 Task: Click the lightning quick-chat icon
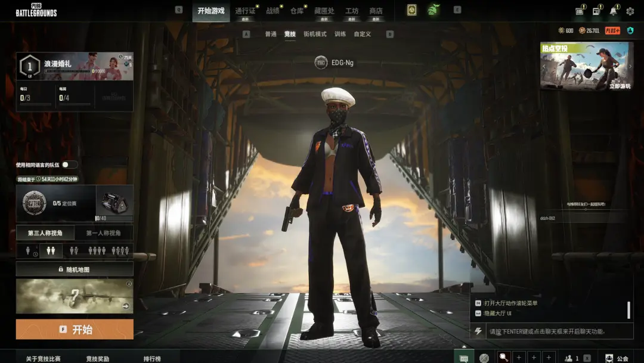click(x=478, y=331)
